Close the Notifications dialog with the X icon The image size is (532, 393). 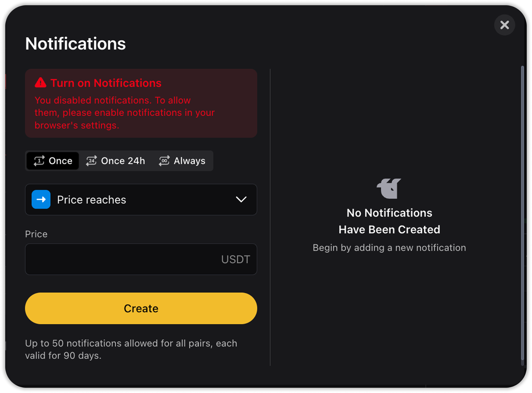[504, 25]
